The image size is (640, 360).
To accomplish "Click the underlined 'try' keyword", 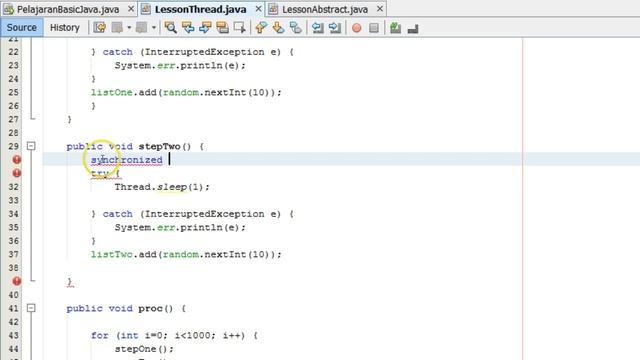I will pos(100,173).
